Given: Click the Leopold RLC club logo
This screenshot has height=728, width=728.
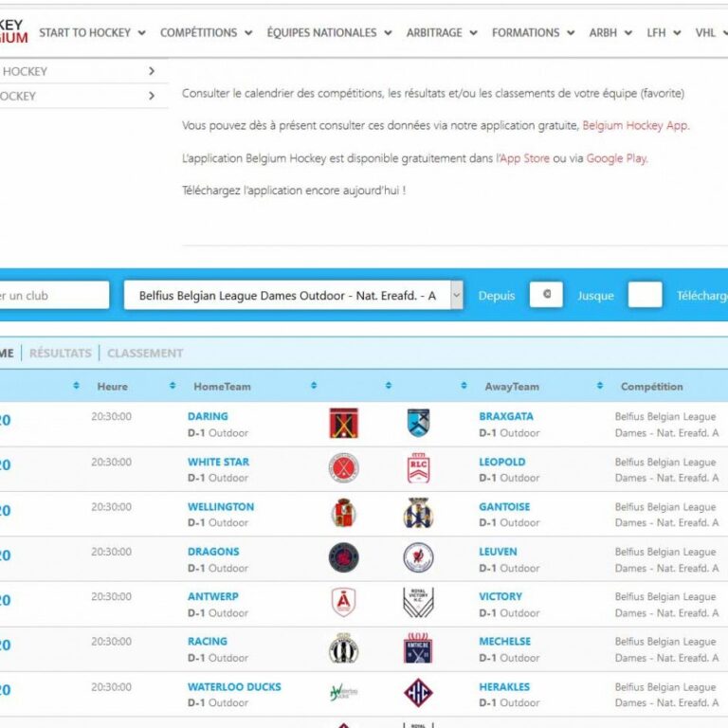Looking at the screenshot, I should (418, 467).
